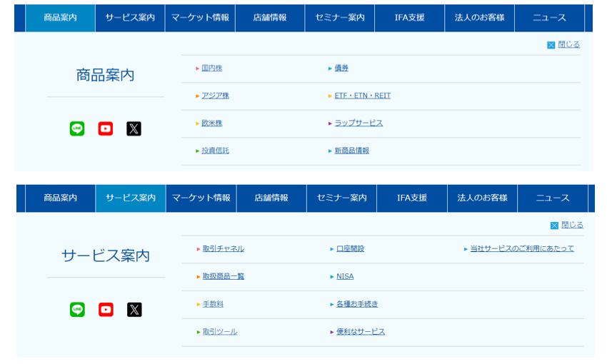Select 商品案内 tab in upper navigation bar
This screenshot has height=364, width=607.
tap(60, 18)
